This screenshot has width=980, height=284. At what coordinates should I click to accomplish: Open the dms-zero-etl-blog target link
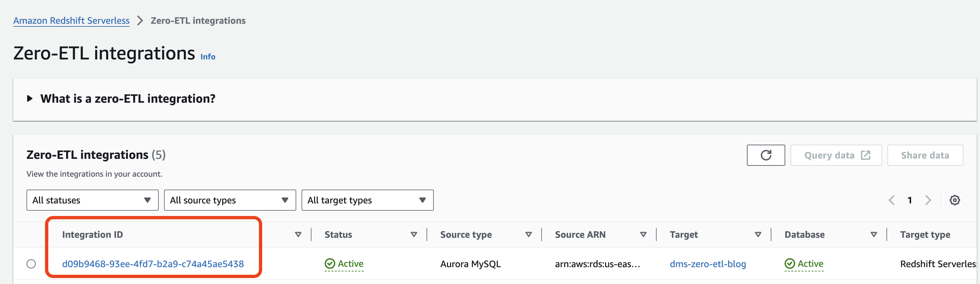pyautogui.click(x=708, y=264)
